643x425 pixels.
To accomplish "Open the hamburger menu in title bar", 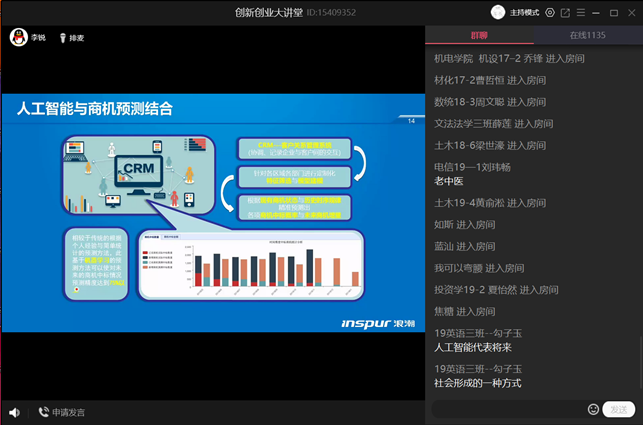I will point(581,13).
